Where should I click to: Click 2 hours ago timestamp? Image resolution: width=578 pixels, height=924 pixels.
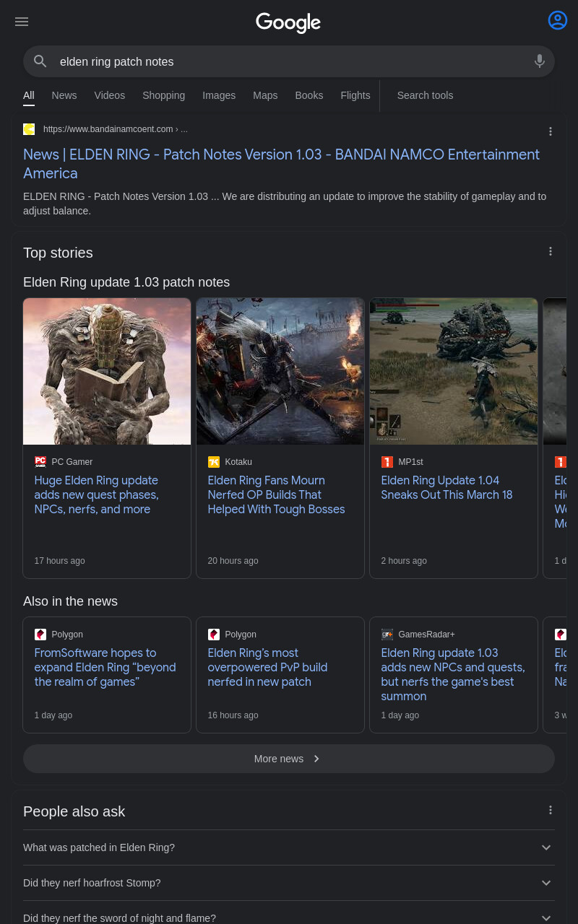pos(404,561)
